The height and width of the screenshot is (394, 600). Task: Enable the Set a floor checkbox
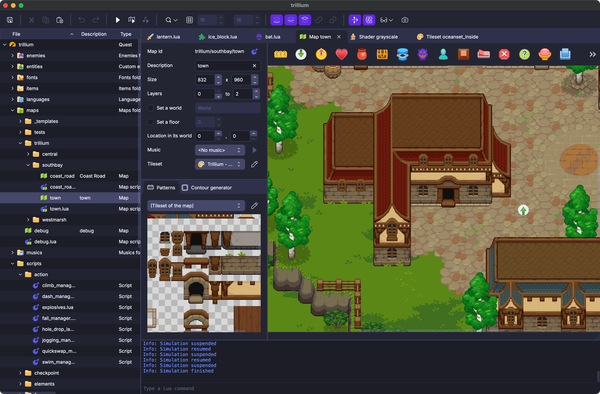(150, 122)
